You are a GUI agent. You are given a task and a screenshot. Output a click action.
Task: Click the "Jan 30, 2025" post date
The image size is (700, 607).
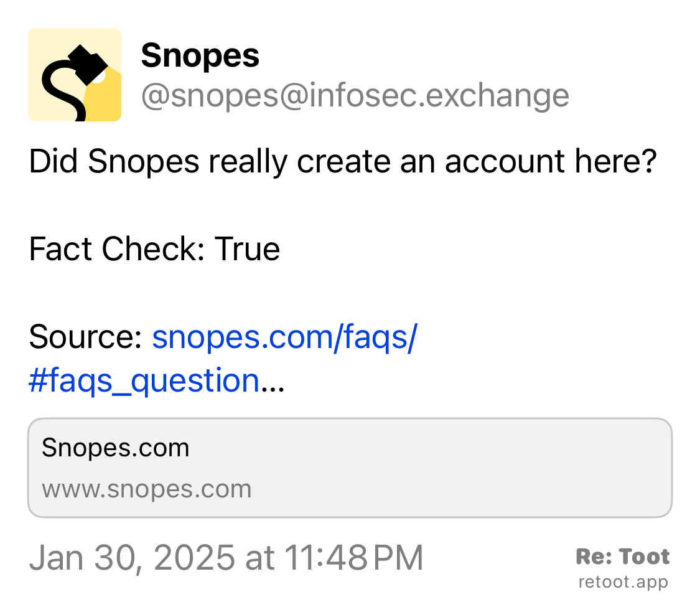tap(132, 557)
